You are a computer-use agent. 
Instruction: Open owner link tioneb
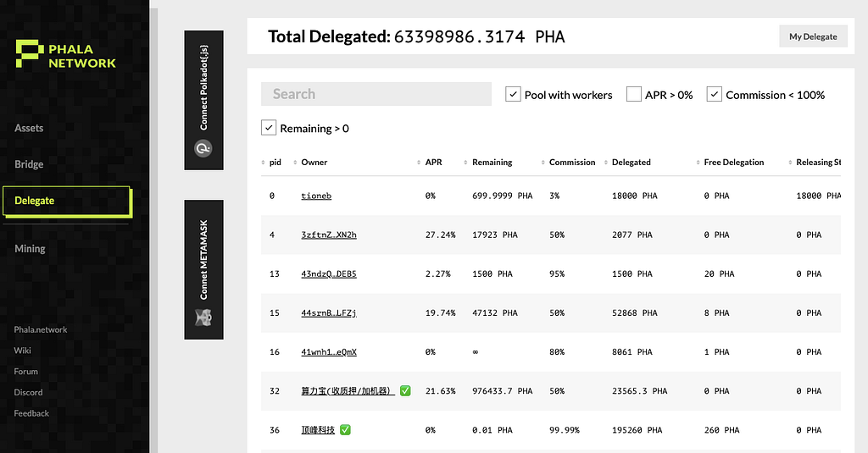click(x=316, y=196)
